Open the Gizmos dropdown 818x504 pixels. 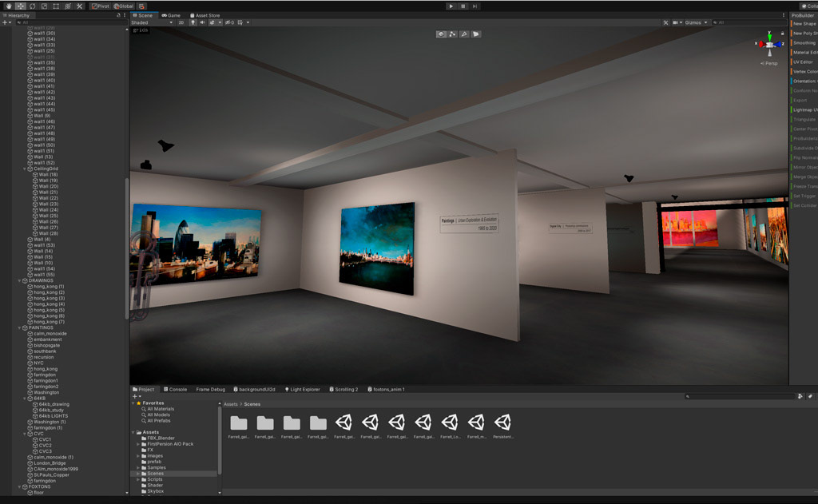(696, 22)
